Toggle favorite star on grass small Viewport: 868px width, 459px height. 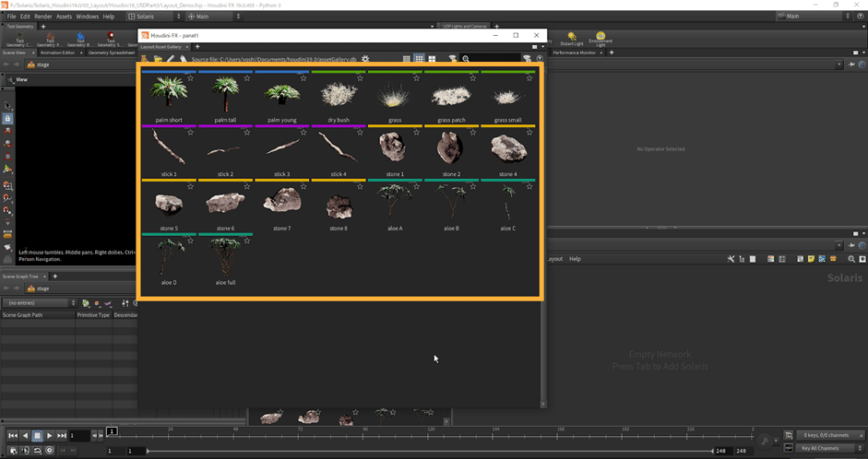tap(529, 78)
